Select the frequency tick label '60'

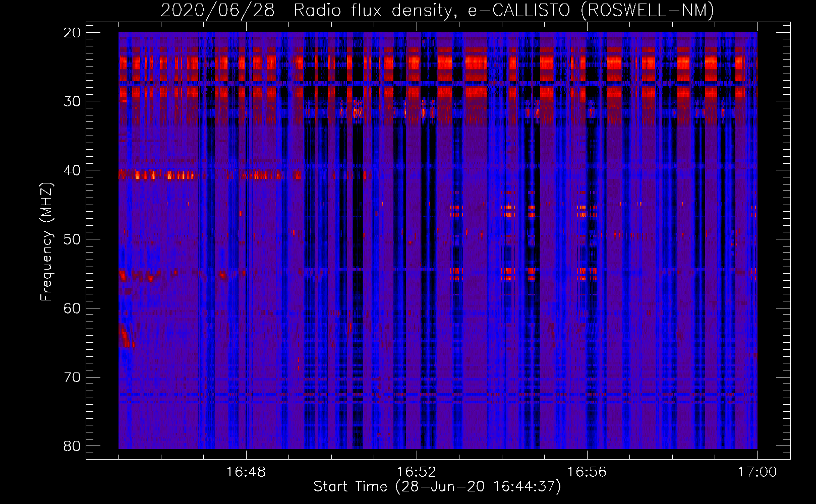pos(73,308)
